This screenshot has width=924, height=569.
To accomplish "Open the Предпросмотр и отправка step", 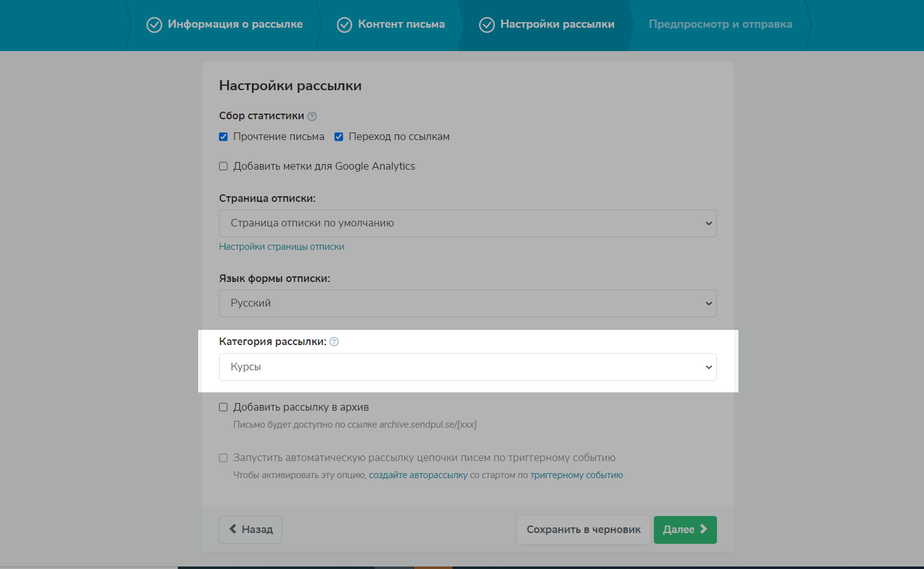I will 720,25.
